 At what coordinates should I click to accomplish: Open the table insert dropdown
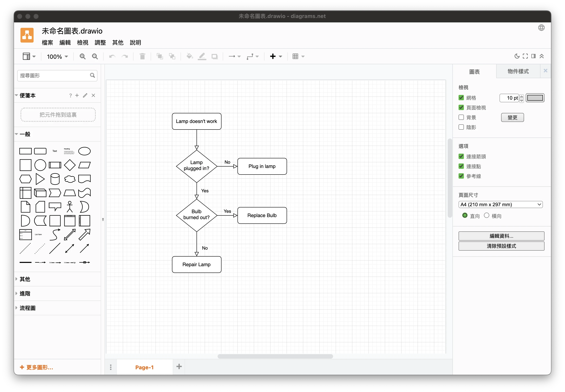coord(298,56)
